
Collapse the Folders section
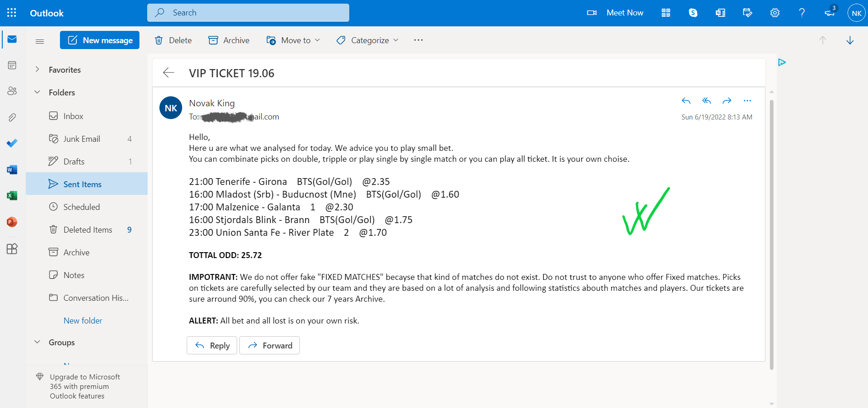pyautogui.click(x=38, y=92)
